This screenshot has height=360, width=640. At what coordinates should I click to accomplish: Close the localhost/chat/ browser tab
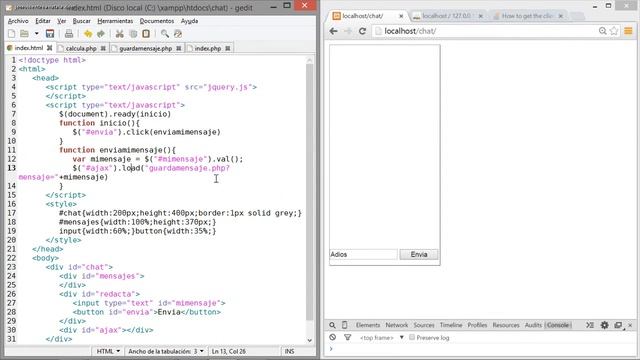click(401, 16)
